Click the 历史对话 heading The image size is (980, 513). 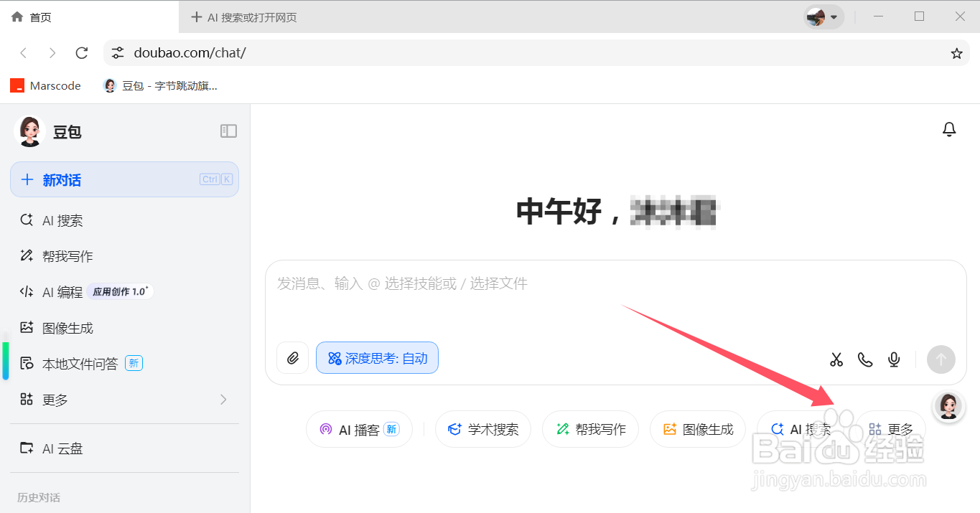pyautogui.click(x=39, y=497)
